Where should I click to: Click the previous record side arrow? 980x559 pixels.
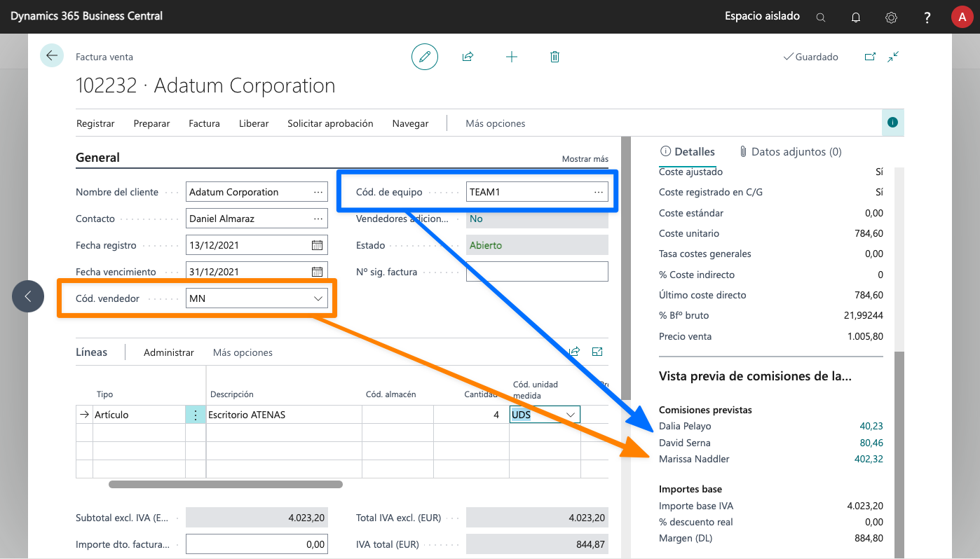tap(28, 296)
